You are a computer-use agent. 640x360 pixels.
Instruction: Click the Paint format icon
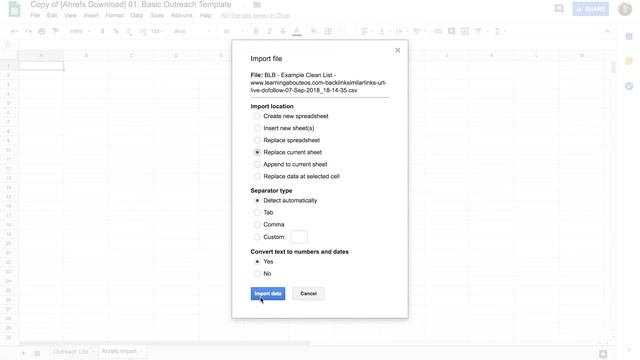(55, 31)
